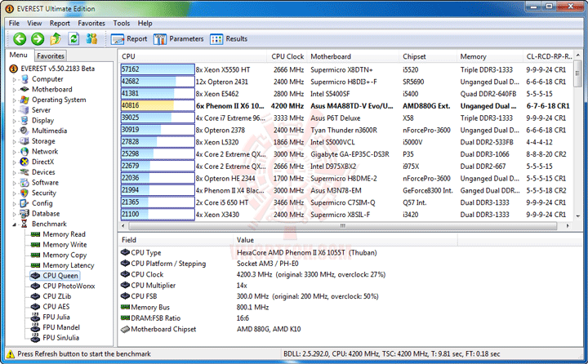The width and height of the screenshot is (588, 364).
Task: Open the CPU PhotoWorxx benchmark
Action: tap(69, 286)
